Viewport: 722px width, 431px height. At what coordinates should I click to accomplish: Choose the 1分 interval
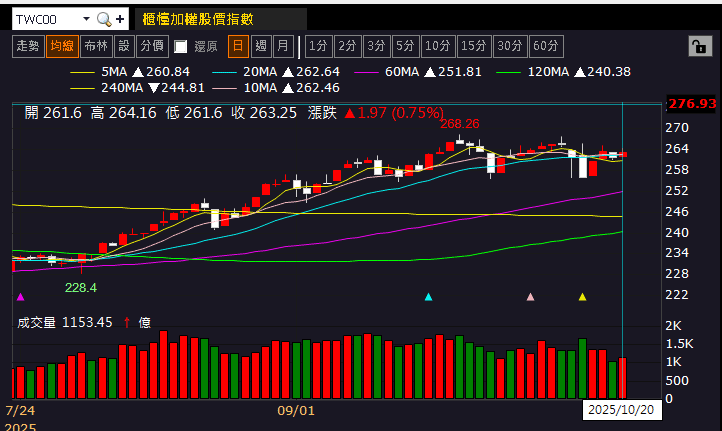319,46
